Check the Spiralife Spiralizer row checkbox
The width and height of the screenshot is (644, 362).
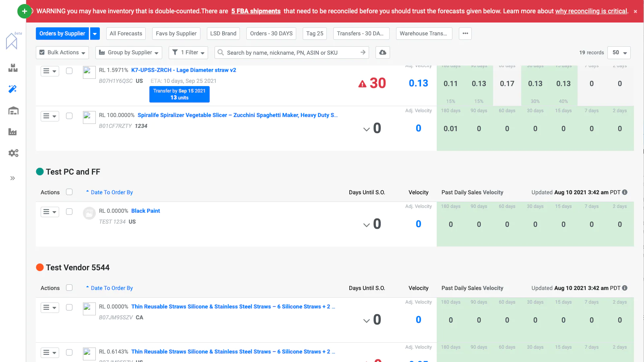point(69,116)
